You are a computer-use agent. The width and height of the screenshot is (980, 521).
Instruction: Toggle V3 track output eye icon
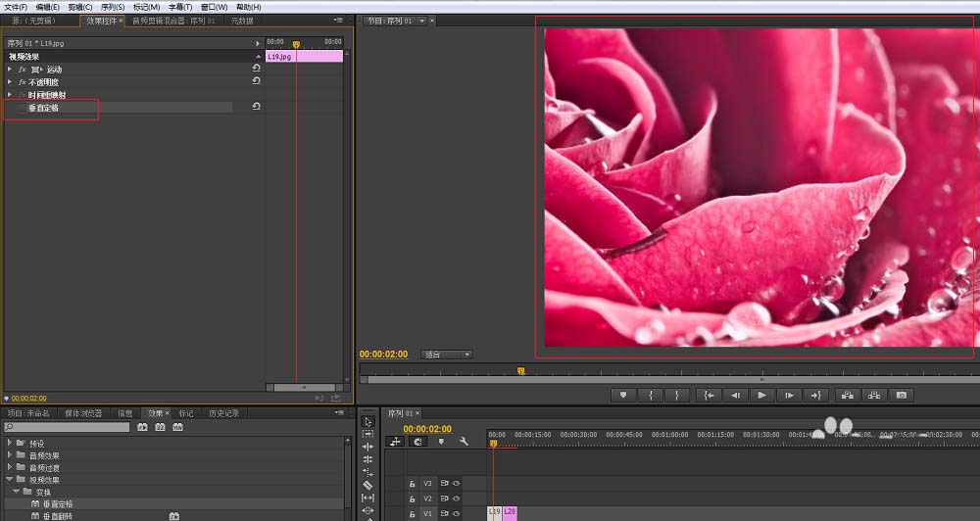coord(456,483)
